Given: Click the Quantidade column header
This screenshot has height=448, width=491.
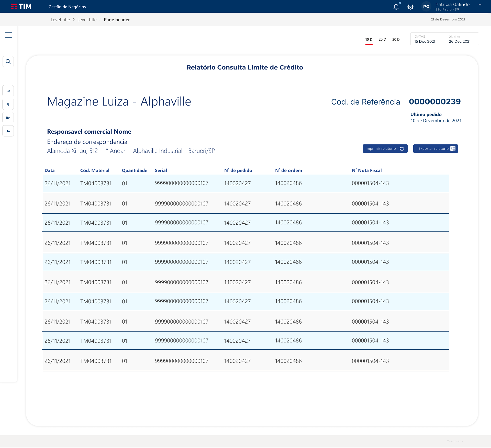Looking at the screenshot, I should click(x=135, y=170).
